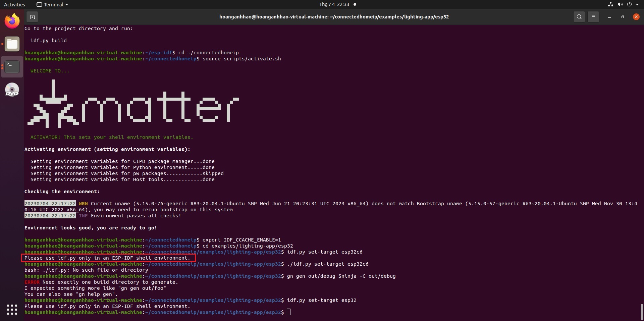Viewport: 644px width, 321px height.
Task: Open the Activities overview
Action: pos(14,4)
